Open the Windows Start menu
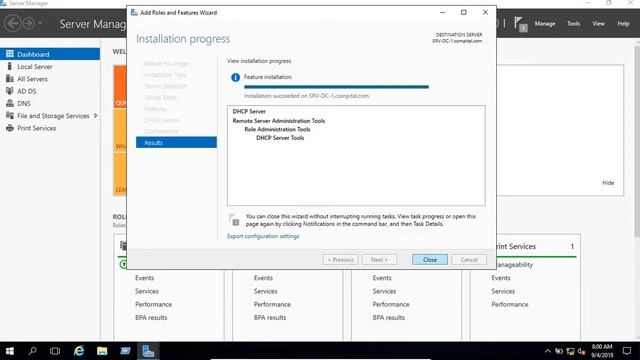The image size is (640, 360). coord(10,351)
